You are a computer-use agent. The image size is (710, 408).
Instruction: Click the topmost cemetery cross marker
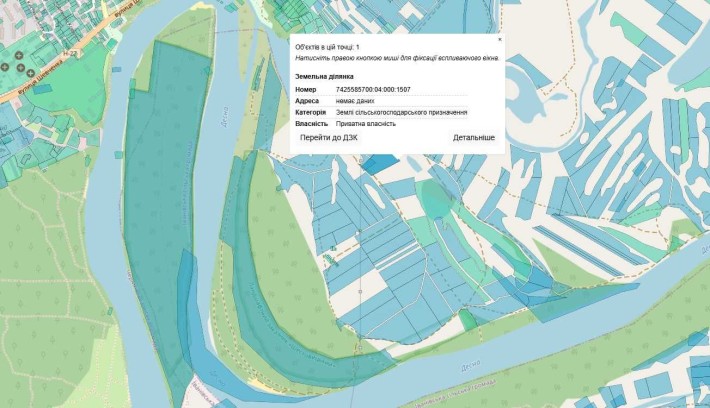(19, 55)
